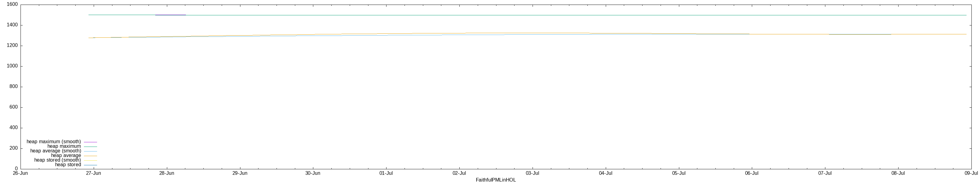Click the 800 y-axis label
The height and width of the screenshot is (184, 980).
pos(14,87)
